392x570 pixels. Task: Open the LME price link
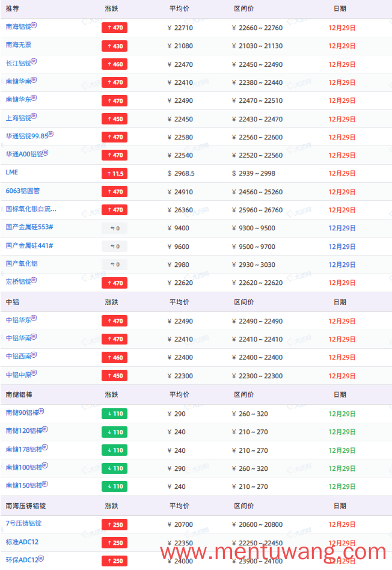(12, 173)
